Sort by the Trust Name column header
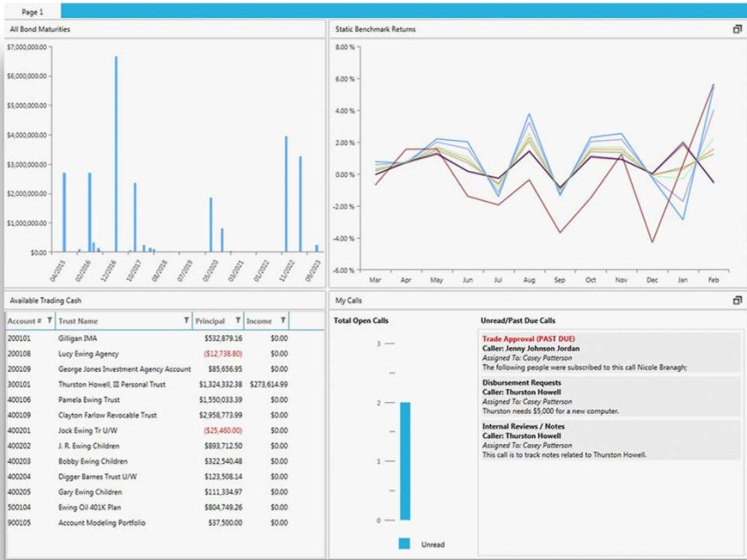This screenshot has height=560, width=747. coord(78,321)
